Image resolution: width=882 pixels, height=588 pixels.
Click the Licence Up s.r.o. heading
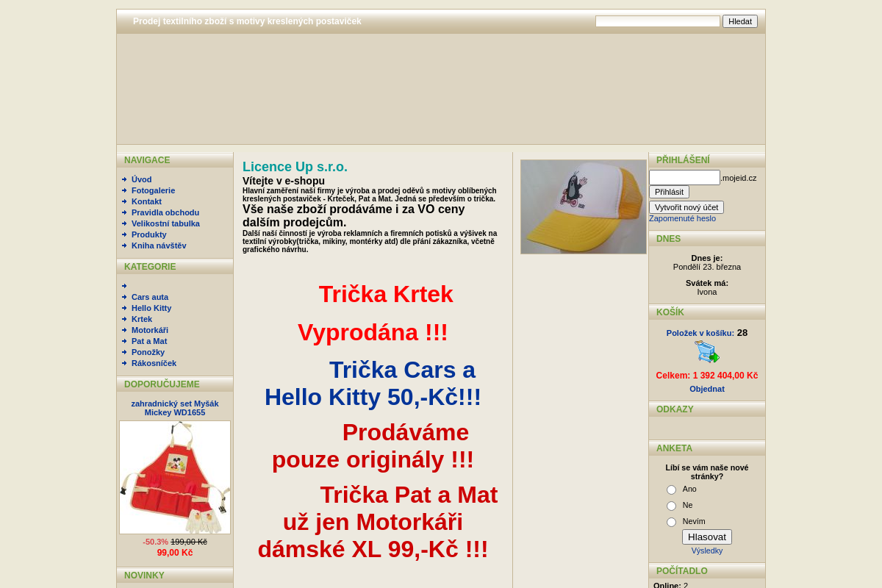coord(295,167)
